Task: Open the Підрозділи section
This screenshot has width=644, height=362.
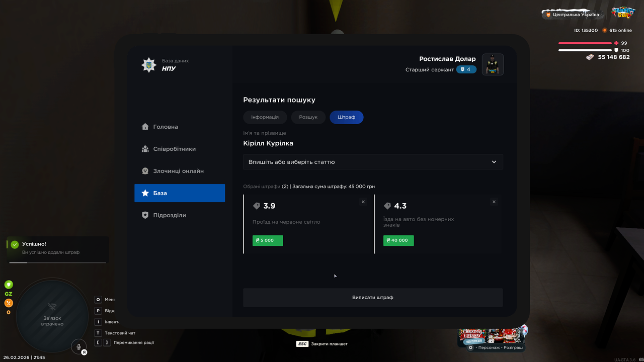Action: (x=180, y=215)
